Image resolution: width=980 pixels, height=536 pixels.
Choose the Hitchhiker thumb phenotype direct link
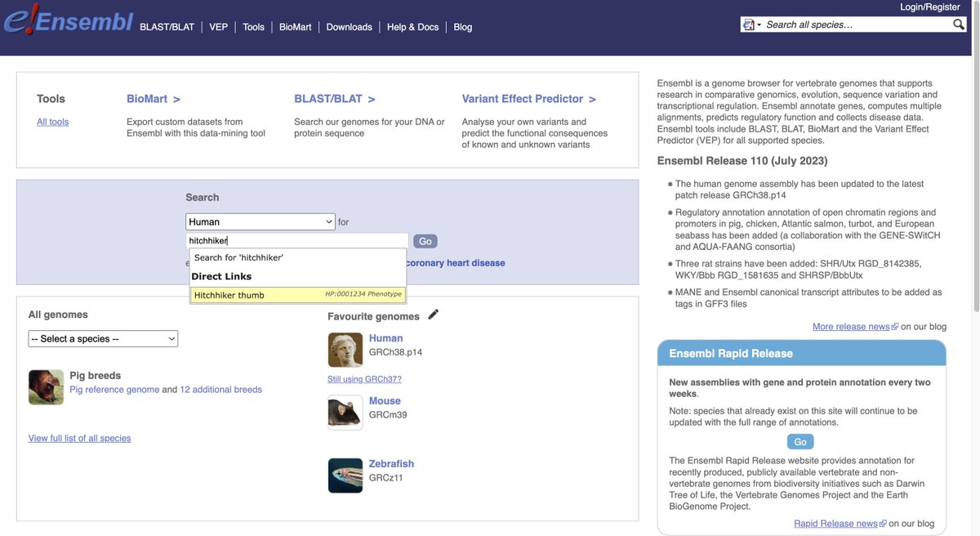[297, 295]
